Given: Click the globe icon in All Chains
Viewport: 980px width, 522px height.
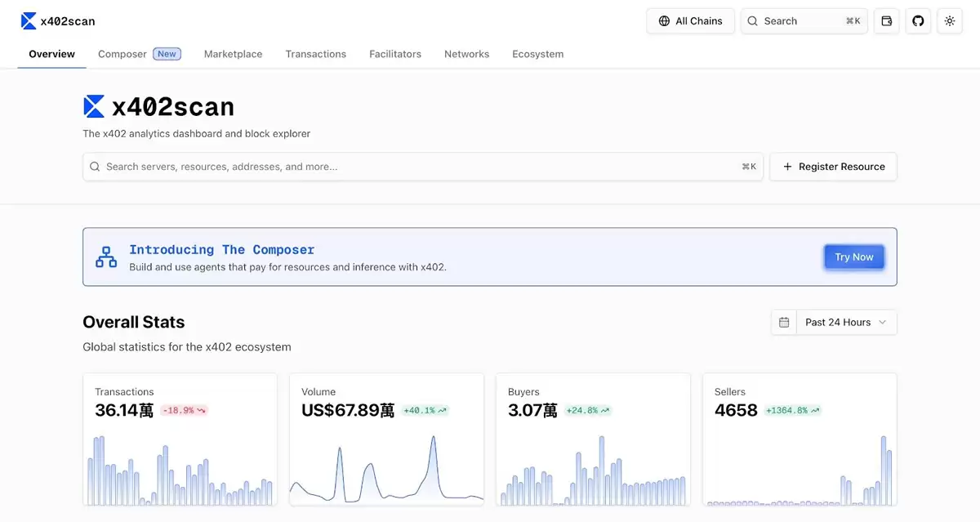Looking at the screenshot, I should point(664,21).
